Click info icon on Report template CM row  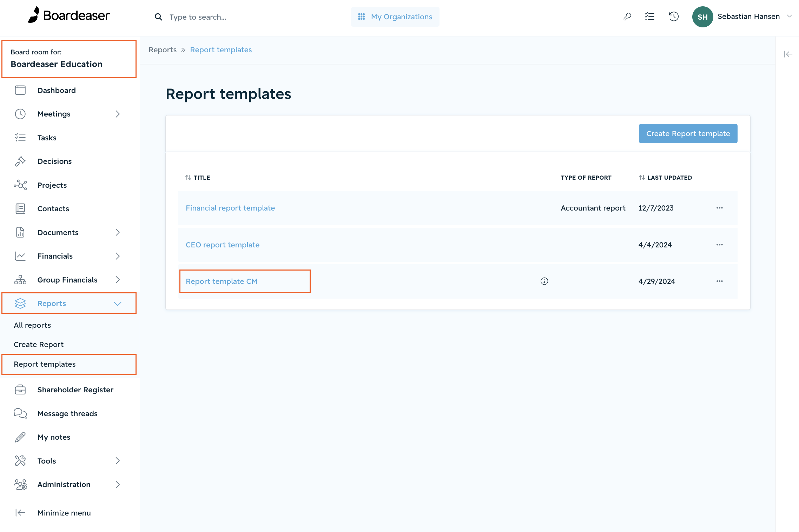(x=544, y=281)
